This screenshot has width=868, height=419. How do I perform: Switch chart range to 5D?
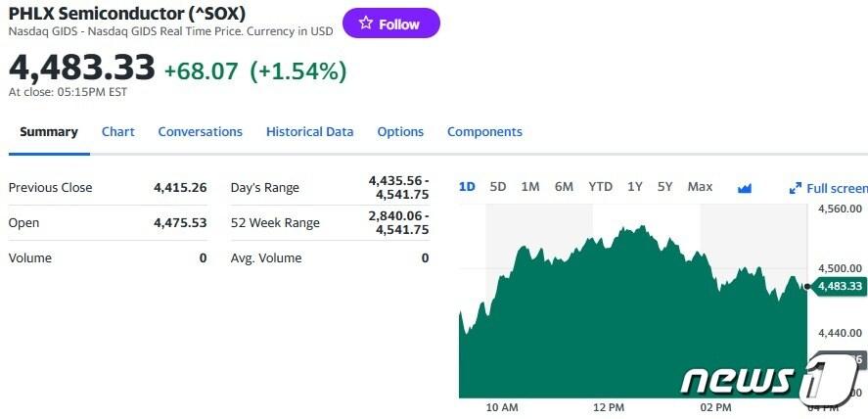(498, 187)
